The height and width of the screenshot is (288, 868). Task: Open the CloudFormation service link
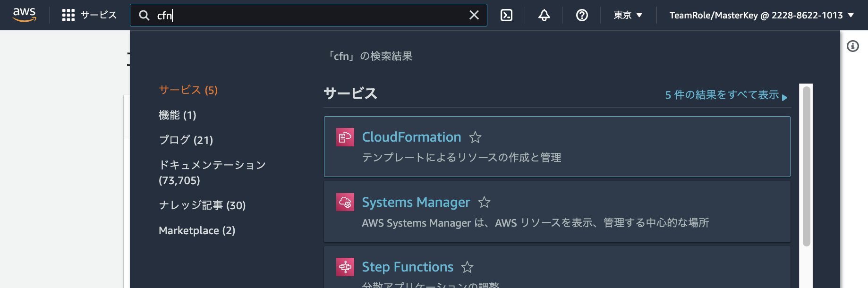tap(411, 137)
